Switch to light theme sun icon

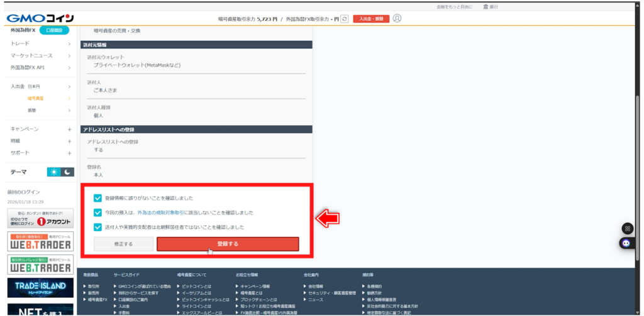coord(54,172)
